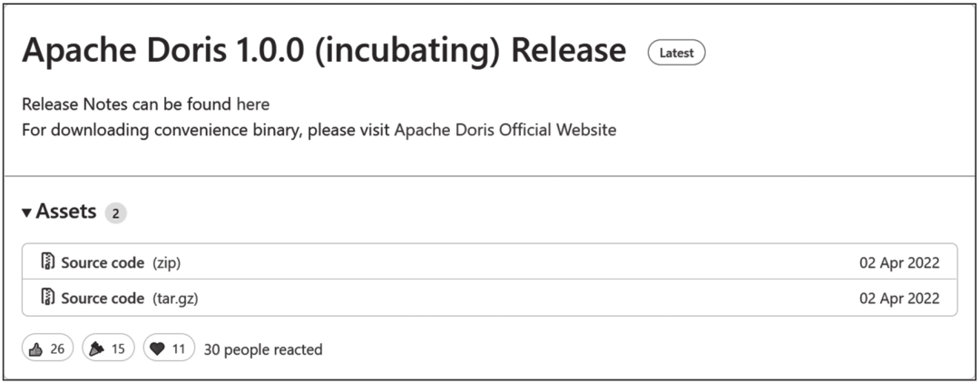Click the tar.gz row's 02 Apr 2022 date

(x=899, y=298)
